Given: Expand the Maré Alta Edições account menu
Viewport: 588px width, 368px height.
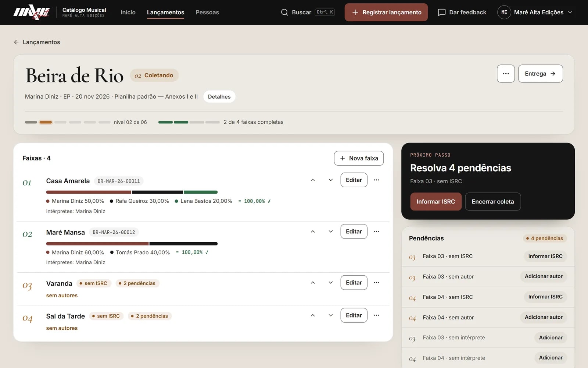Looking at the screenshot, I should point(536,12).
